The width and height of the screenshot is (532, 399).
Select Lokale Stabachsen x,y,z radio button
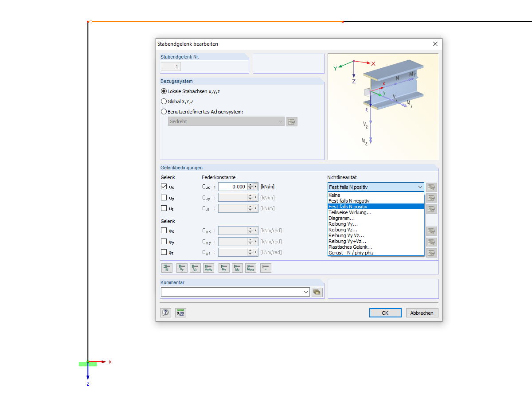(164, 91)
